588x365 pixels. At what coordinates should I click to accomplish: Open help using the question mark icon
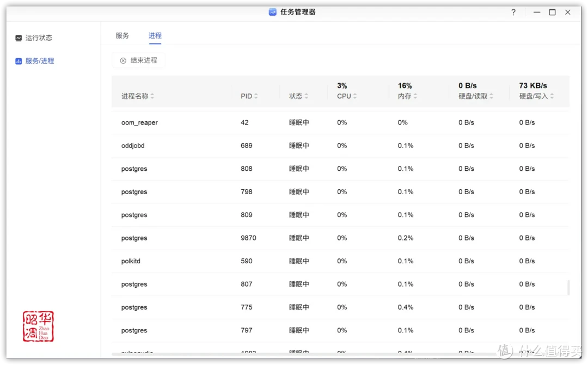(513, 12)
